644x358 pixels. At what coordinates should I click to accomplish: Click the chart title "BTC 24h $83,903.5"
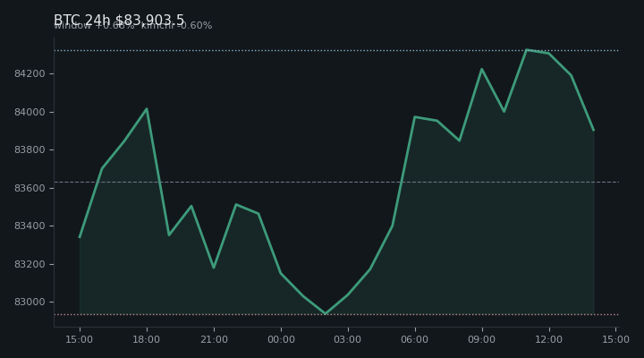pyautogui.click(x=119, y=20)
